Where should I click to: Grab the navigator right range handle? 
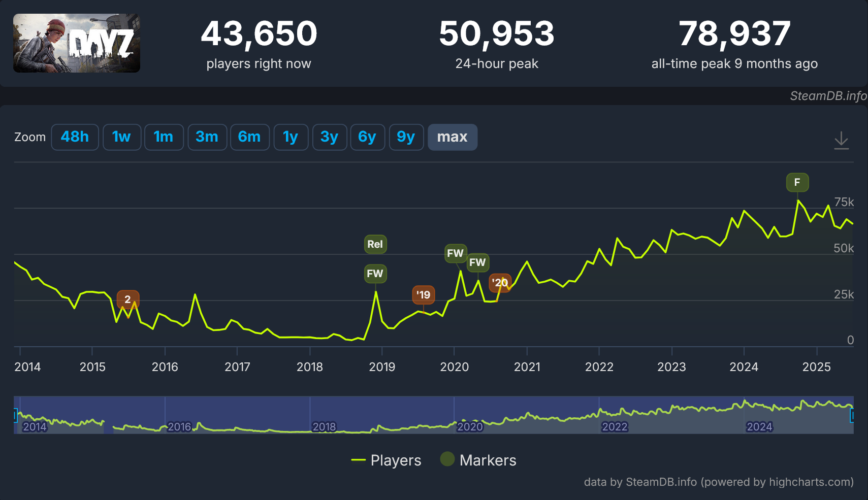pyautogui.click(x=852, y=415)
